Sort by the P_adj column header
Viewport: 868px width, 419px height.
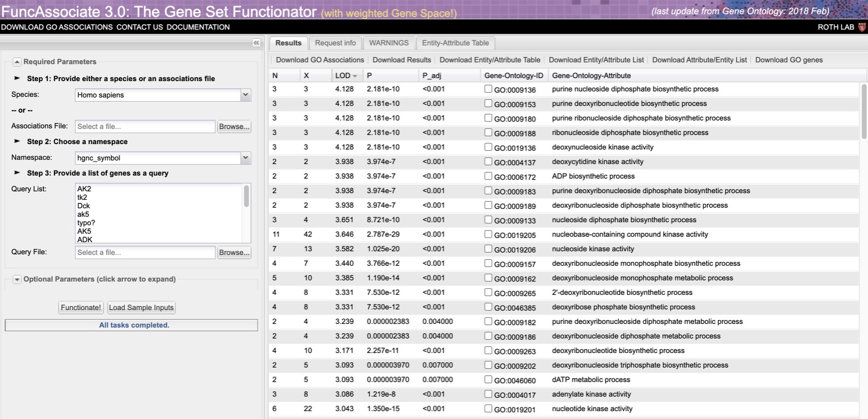450,76
